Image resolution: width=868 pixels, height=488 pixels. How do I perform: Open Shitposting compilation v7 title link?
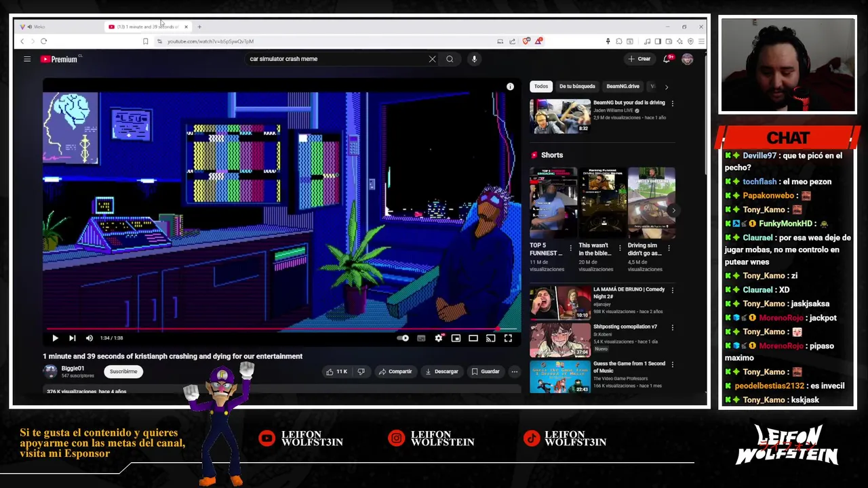[625, 327]
